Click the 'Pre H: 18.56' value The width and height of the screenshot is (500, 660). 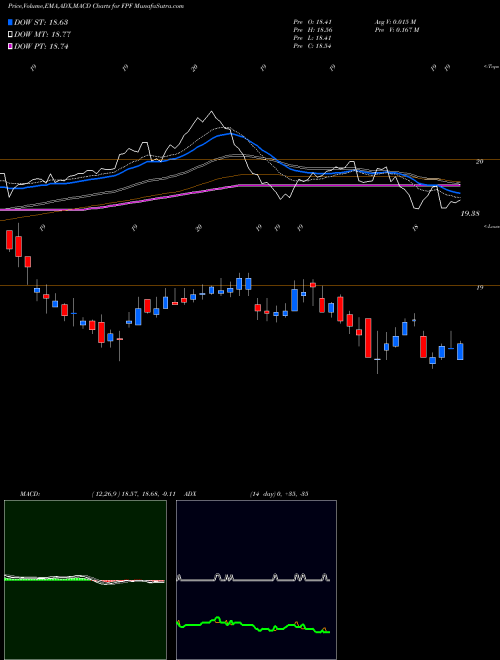[313, 30]
